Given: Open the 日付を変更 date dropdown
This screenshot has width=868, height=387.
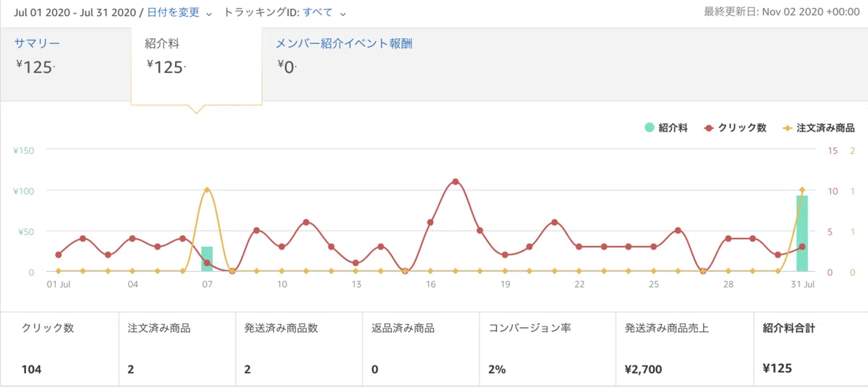Looking at the screenshot, I should coord(174,13).
